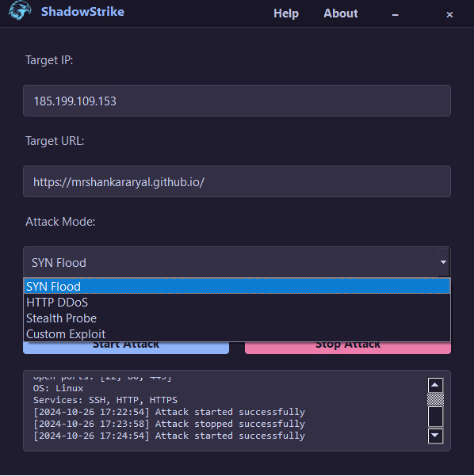
Task: Click the ShadowStrike title text
Action: click(x=82, y=12)
